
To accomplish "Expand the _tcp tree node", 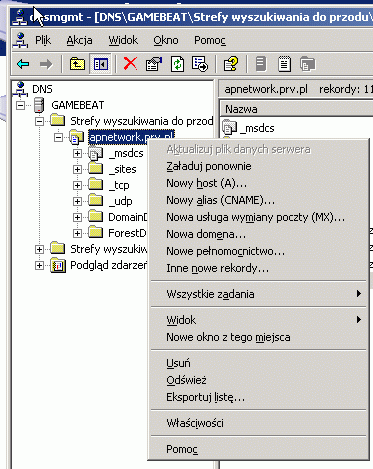I will (77, 185).
